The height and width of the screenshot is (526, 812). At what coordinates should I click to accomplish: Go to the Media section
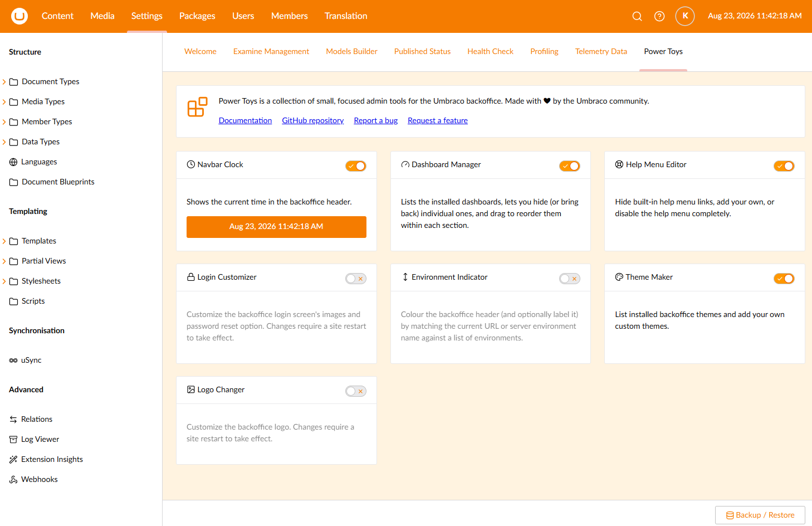coord(102,16)
